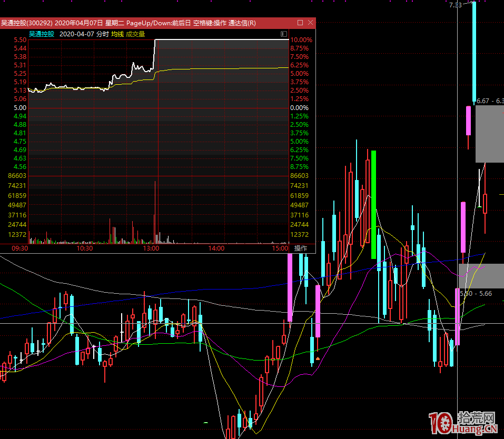Click the tallest volume spike near 13:00
This screenshot has width=504, height=439.
(155, 211)
